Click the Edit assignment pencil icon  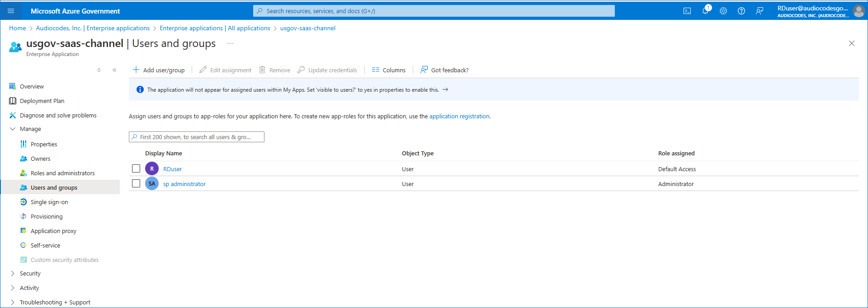203,70
